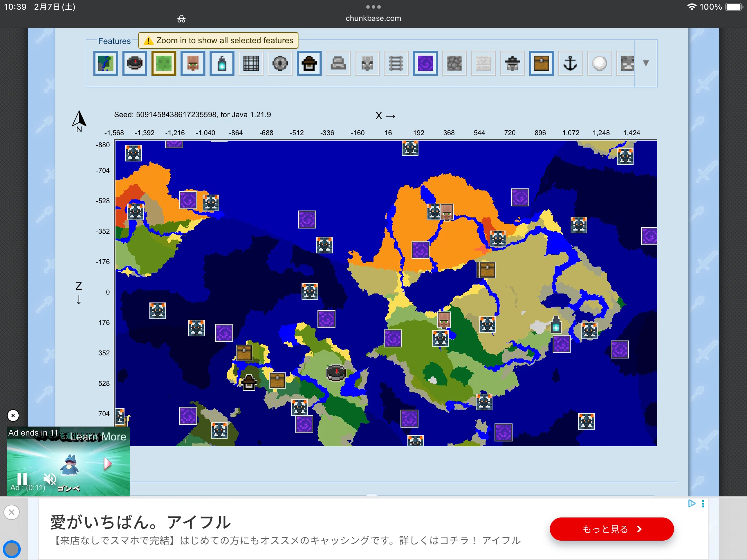The image size is (747, 560).
Task: Select the ancient city lantern marker on map
Action: point(556,325)
